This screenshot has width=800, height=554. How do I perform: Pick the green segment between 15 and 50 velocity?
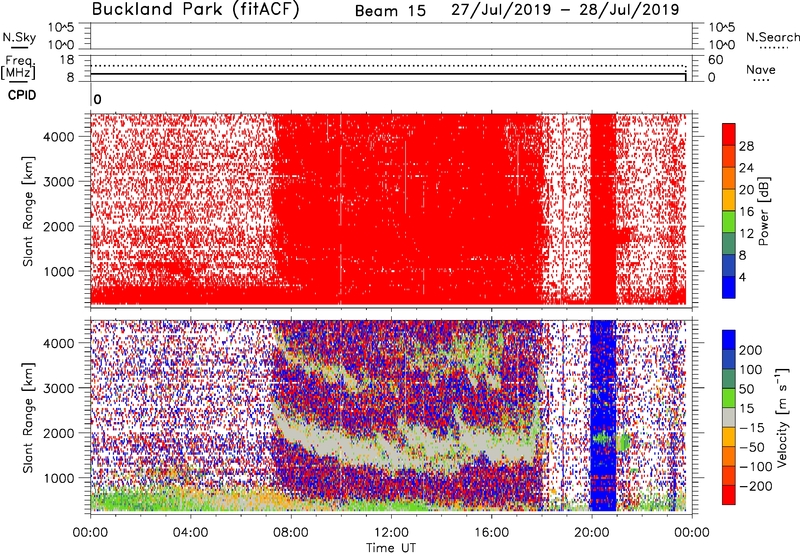coord(729,398)
